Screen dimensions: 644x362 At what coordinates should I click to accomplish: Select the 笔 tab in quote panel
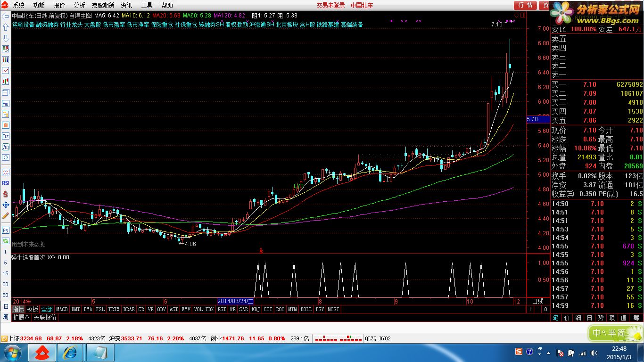coord(556,318)
